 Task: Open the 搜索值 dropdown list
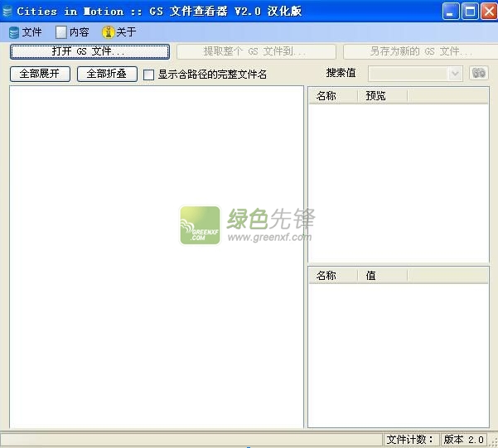click(455, 74)
